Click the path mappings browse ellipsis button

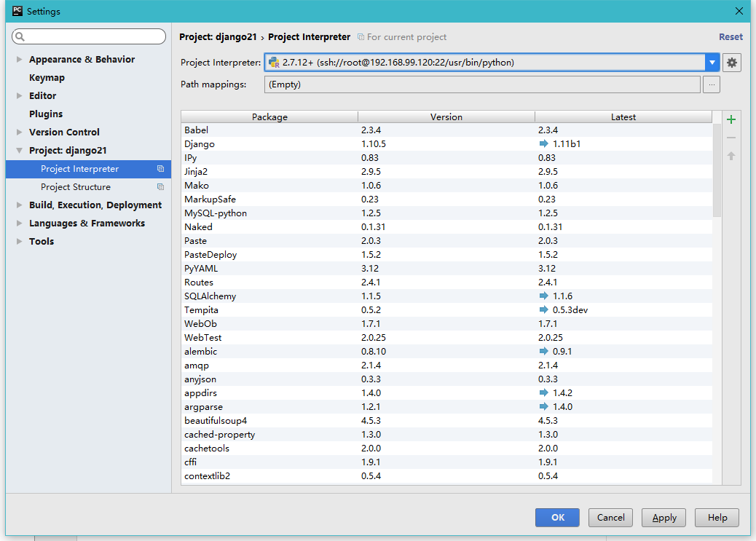pos(712,84)
